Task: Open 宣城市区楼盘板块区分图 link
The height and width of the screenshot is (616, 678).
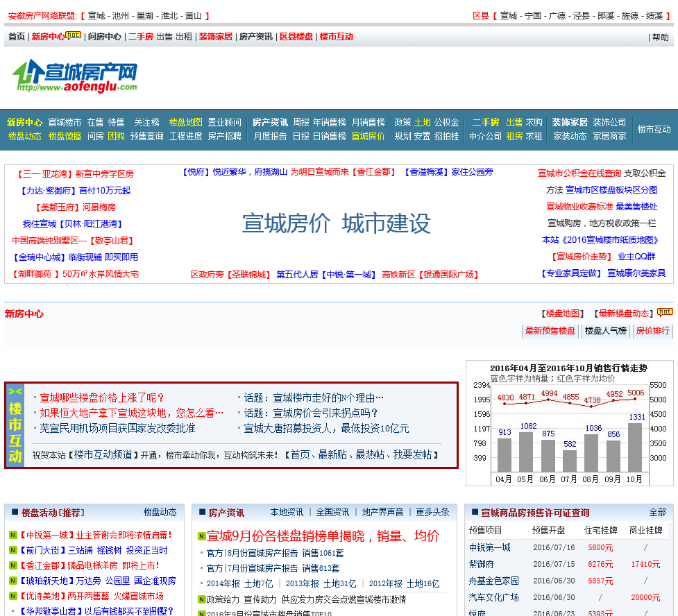Action: point(611,190)
